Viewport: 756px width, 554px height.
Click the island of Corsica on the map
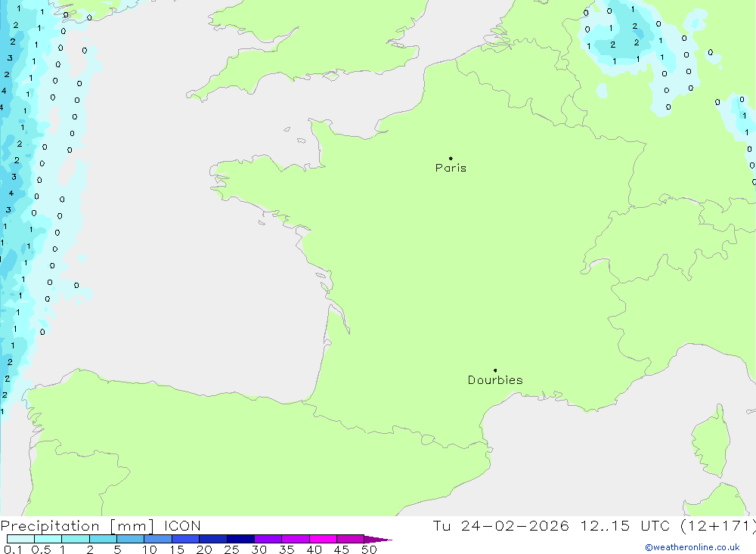[x=711, y=441]
